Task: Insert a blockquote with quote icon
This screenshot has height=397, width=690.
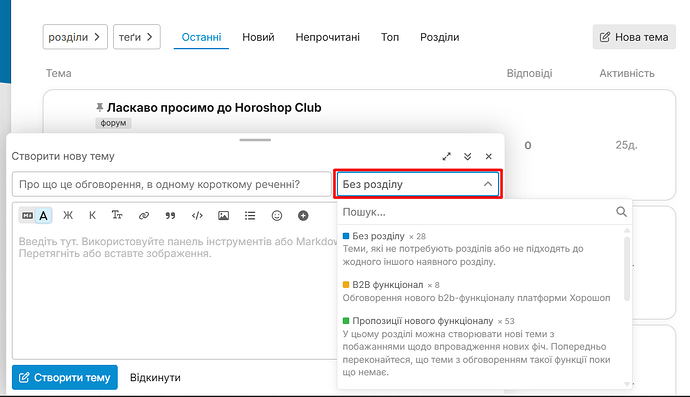Action: tap(170, 216)
